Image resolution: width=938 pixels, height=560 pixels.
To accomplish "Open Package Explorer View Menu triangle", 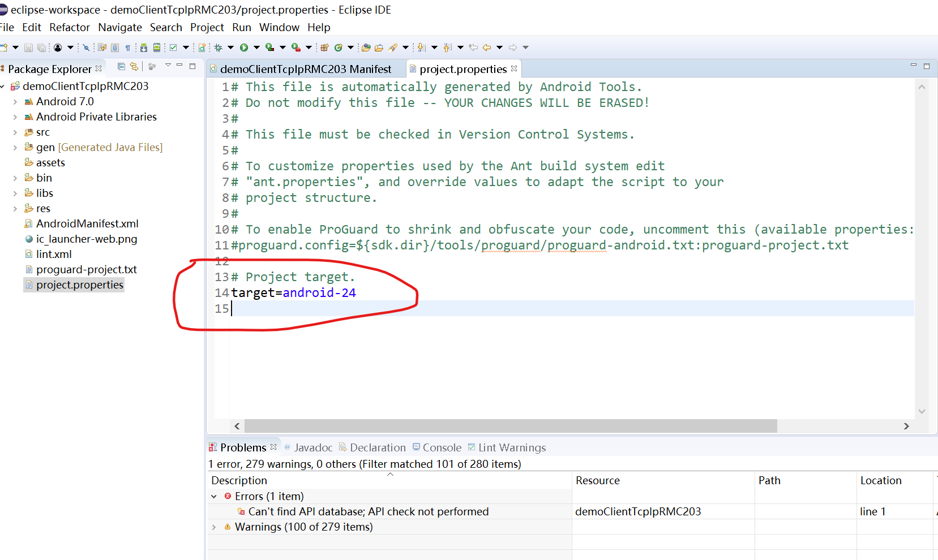I will click(168, 65).
